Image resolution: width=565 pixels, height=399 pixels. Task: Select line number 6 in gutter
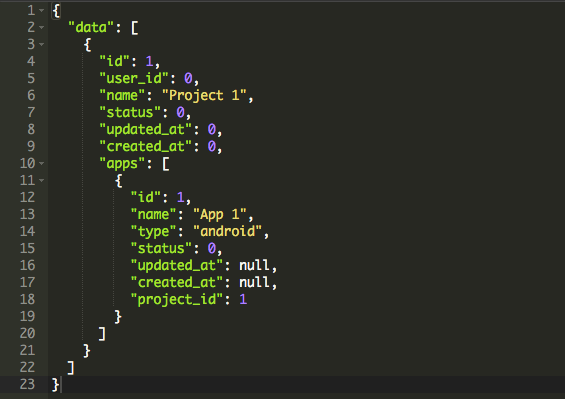(x=31, y=96)
